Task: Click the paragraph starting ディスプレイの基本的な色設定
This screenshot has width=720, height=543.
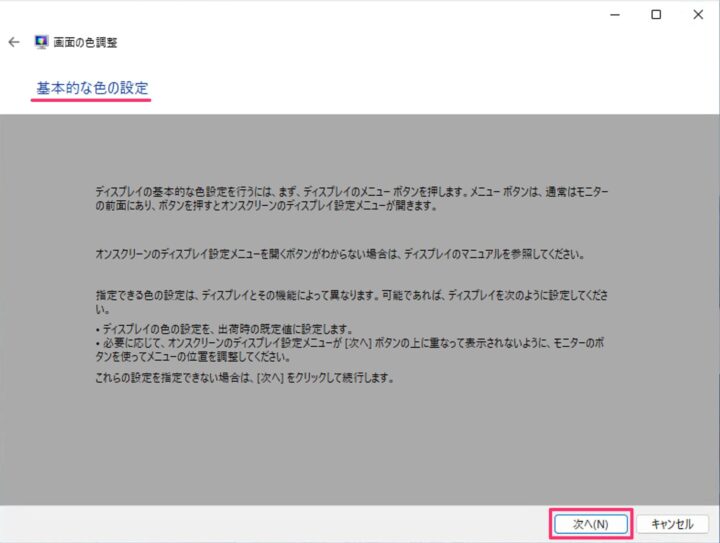Action: 352,199
